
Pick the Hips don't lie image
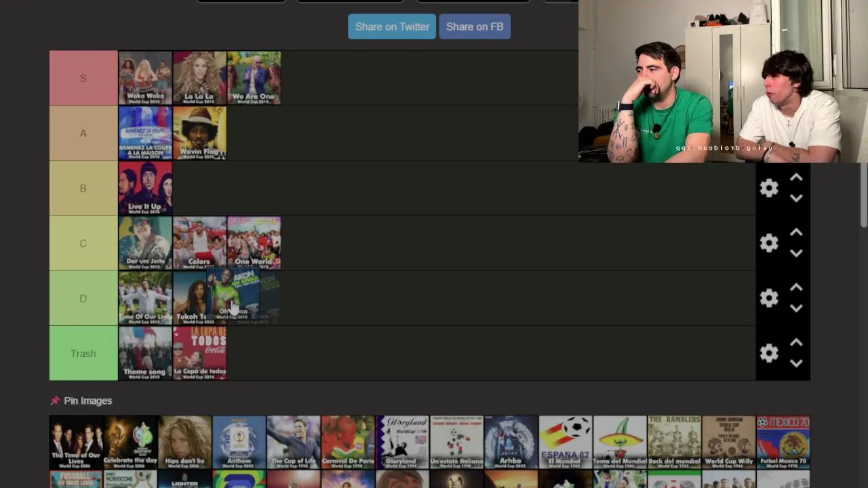click(x=184, y=442)
